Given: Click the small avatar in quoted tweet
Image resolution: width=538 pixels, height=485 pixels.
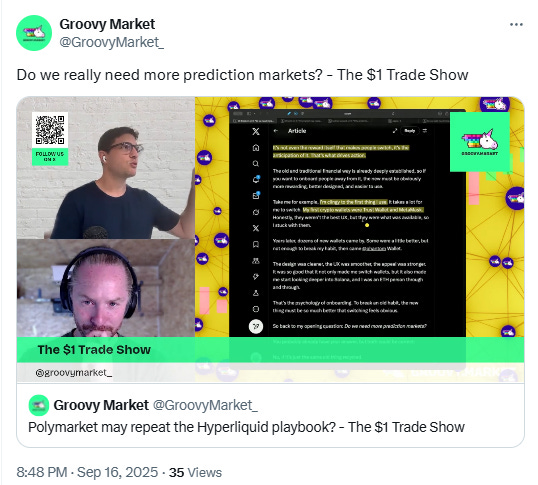Looking at the screenshot, I should [x=39, y=405].
